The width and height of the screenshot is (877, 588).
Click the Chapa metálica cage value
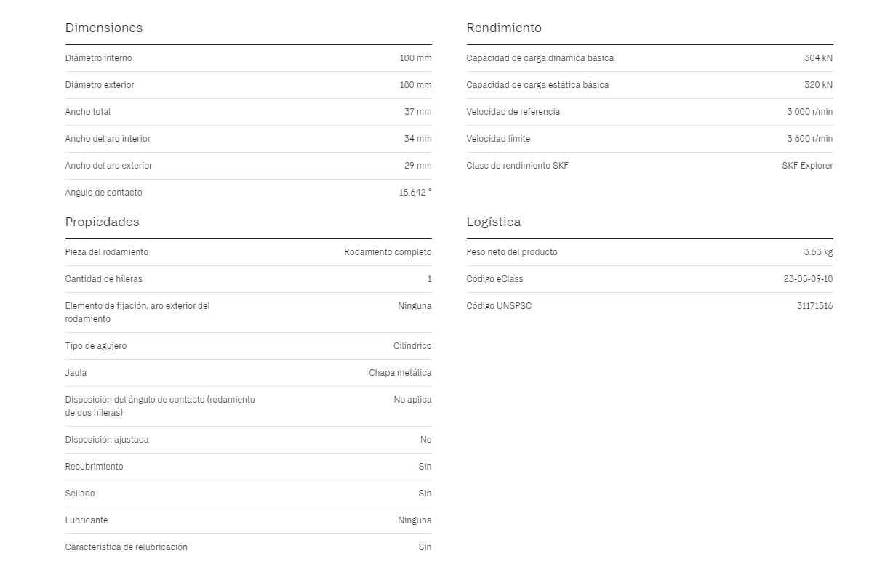coord(400,373)
